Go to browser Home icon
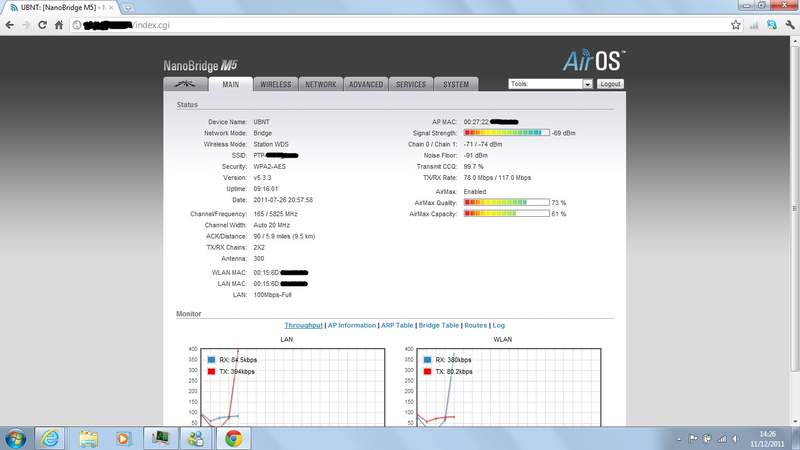 (x=59, y=25)
